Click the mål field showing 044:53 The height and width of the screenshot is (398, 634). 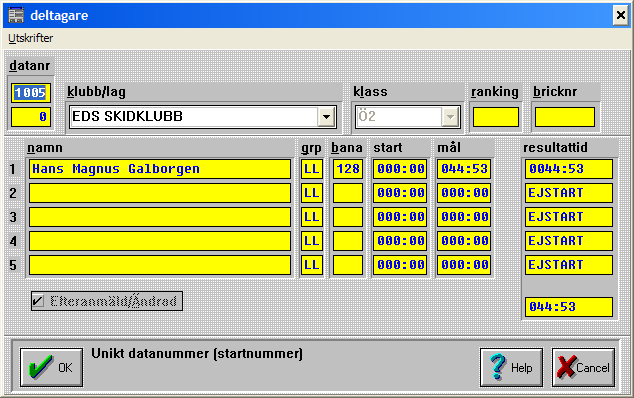pyautogui.click(x=464, y=169)
